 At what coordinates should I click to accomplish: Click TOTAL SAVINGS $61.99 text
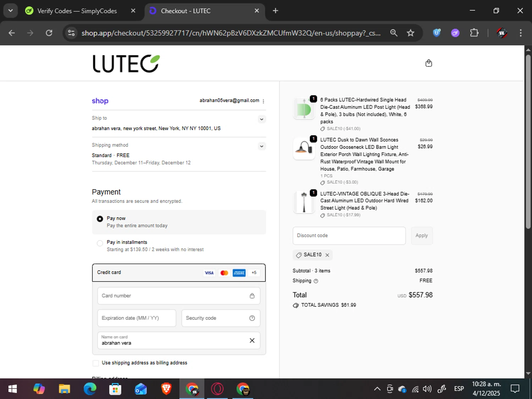[x=328, y=305]
